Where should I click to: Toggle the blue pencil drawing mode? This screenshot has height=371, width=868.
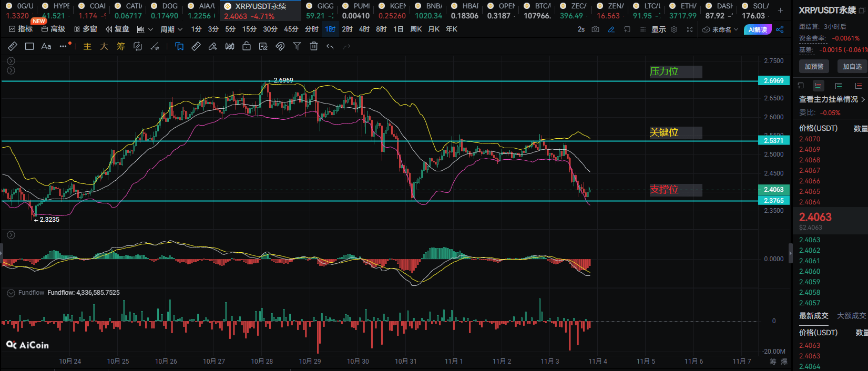[x=611, y=29]
